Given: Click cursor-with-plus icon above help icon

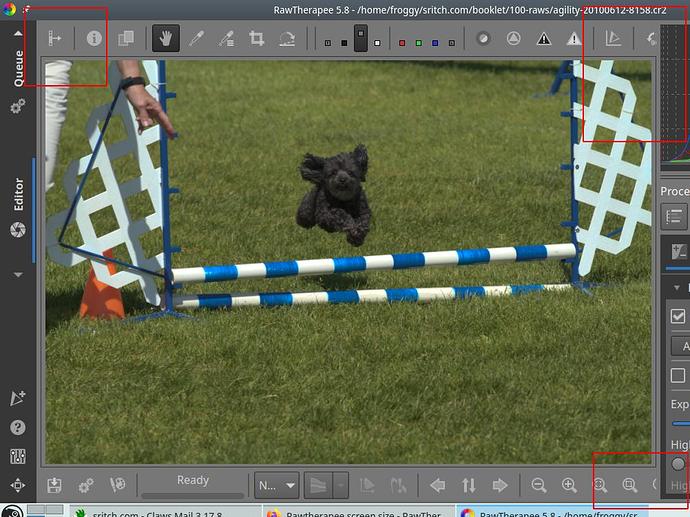Looking at the screenshot, I should click(x=18, y=398).
